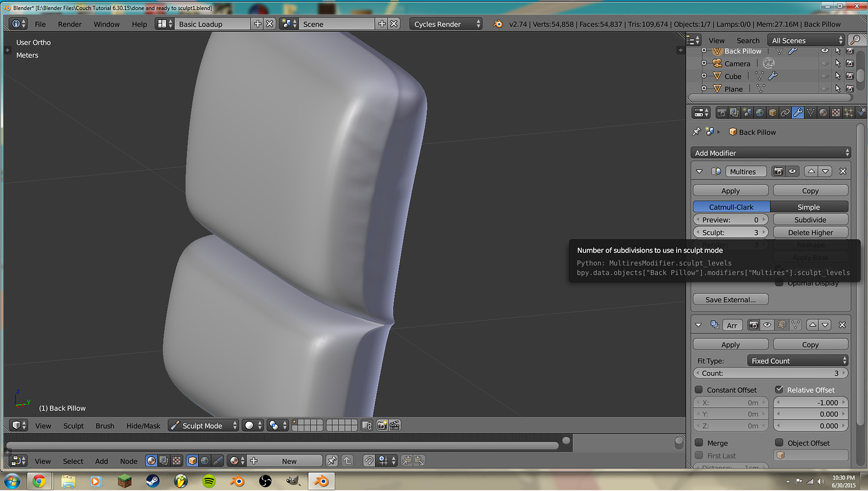Image resolution: width=868 pixels, height=491 pixels.
Task: Toggle Multires modifier render camera button
Action: coord(779,171)
